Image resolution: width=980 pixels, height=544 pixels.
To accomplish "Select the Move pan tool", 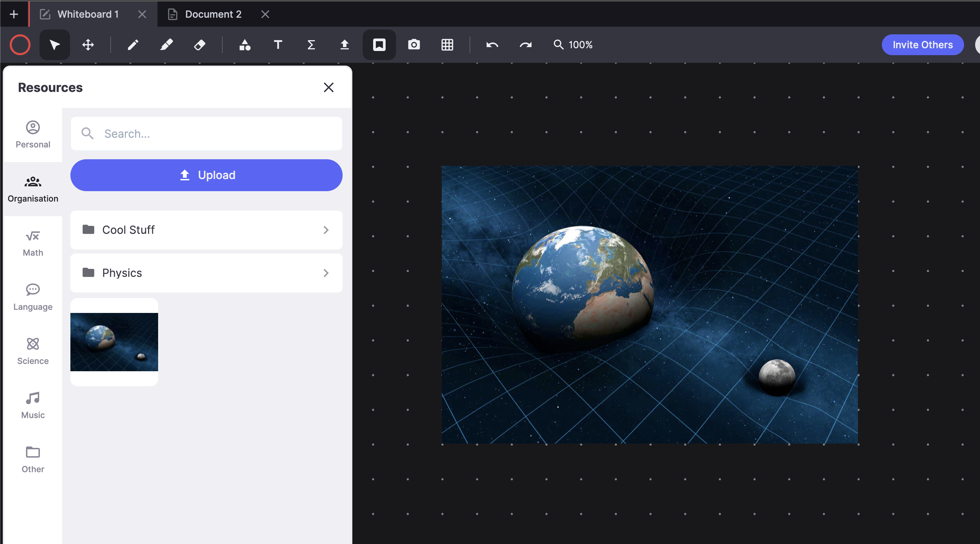I will point(88,45).
